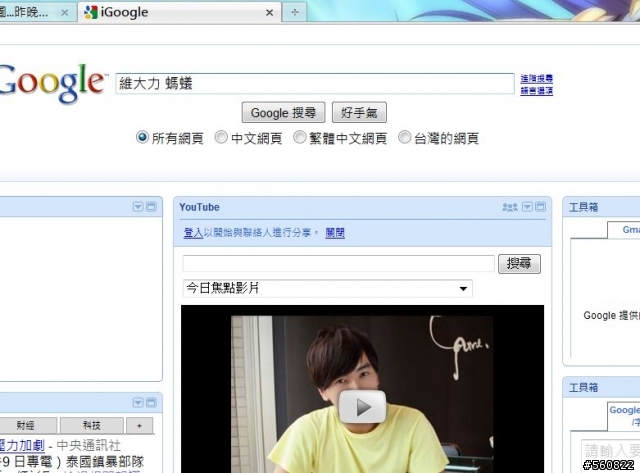This screenshot has height=473, width=640.
Task: Switch to the 財經 news tab
Action: (x=25, y=426)
